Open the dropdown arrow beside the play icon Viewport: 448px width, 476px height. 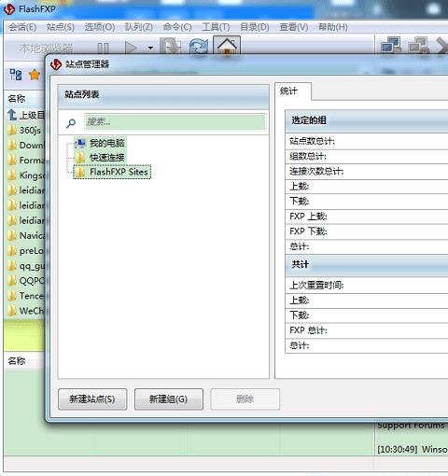coord(150,49)
